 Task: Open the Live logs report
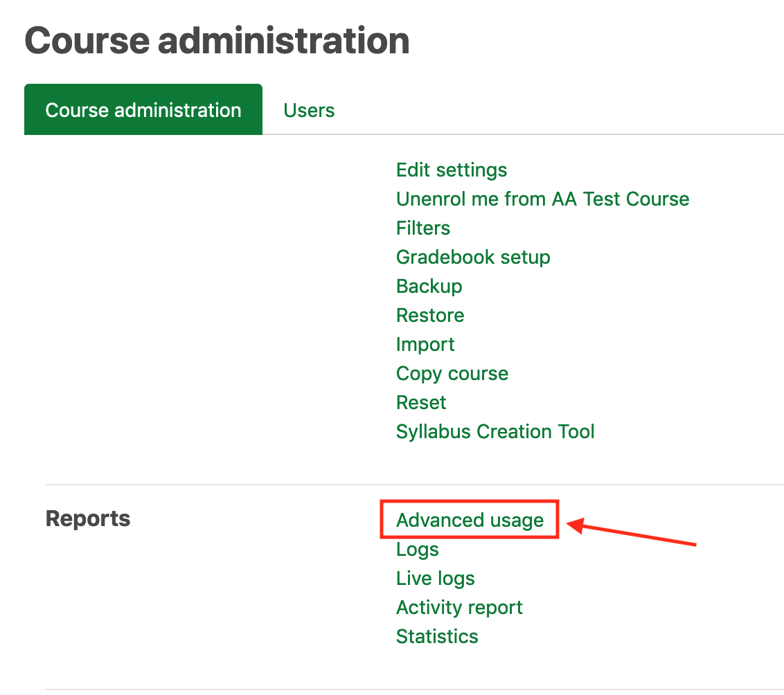[436, 579]
